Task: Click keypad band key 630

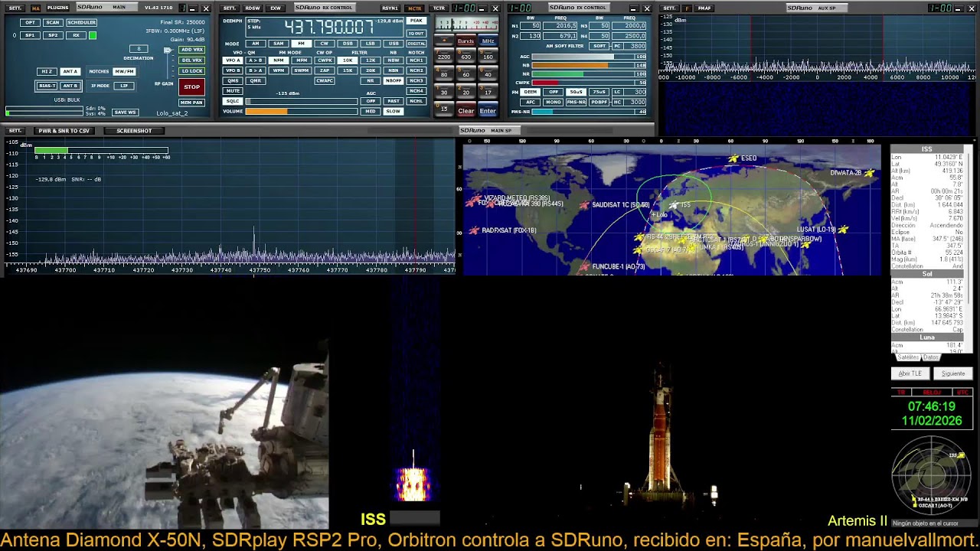Action: pos(465,57)
